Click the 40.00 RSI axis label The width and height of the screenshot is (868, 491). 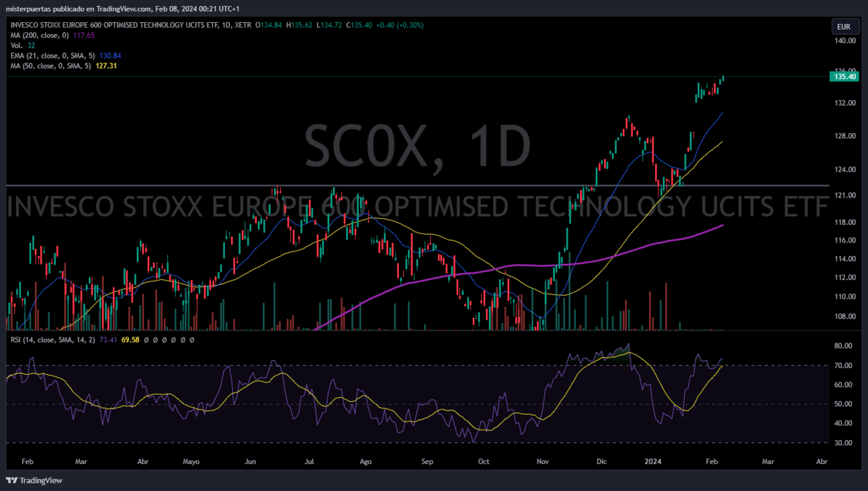[x=843, y=423]
